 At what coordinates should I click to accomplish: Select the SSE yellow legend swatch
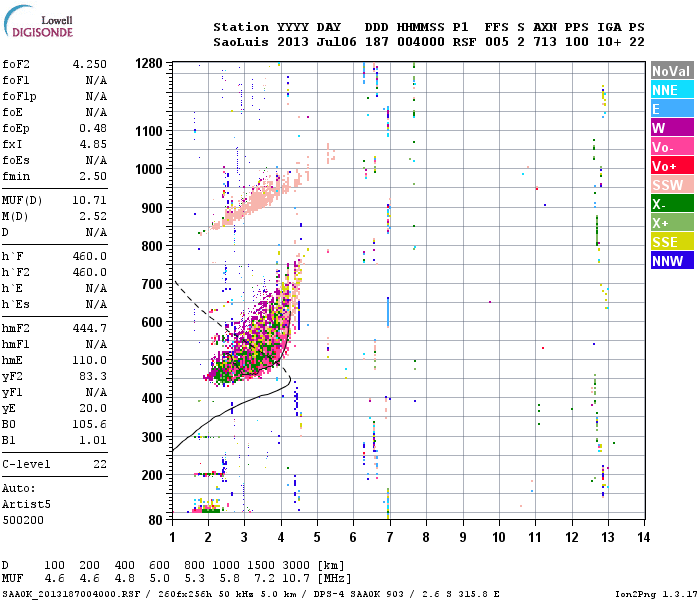pyautogui.click(x=672, y=242)
